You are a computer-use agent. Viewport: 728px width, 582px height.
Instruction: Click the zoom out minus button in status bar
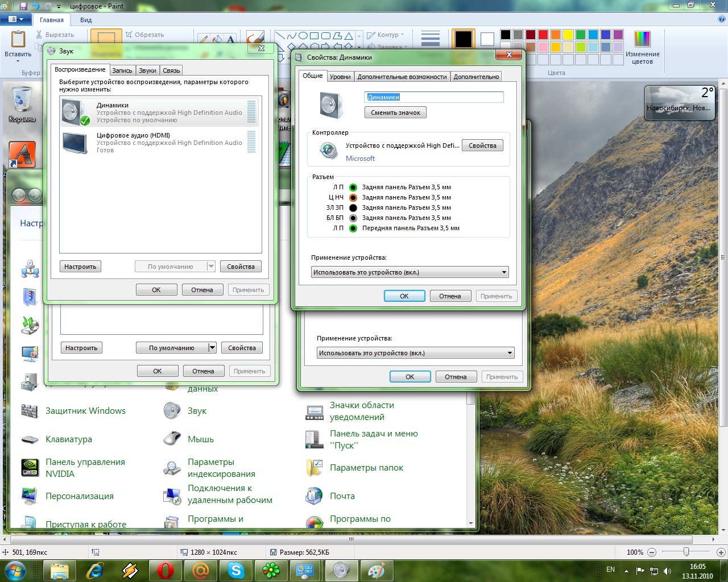652,552
